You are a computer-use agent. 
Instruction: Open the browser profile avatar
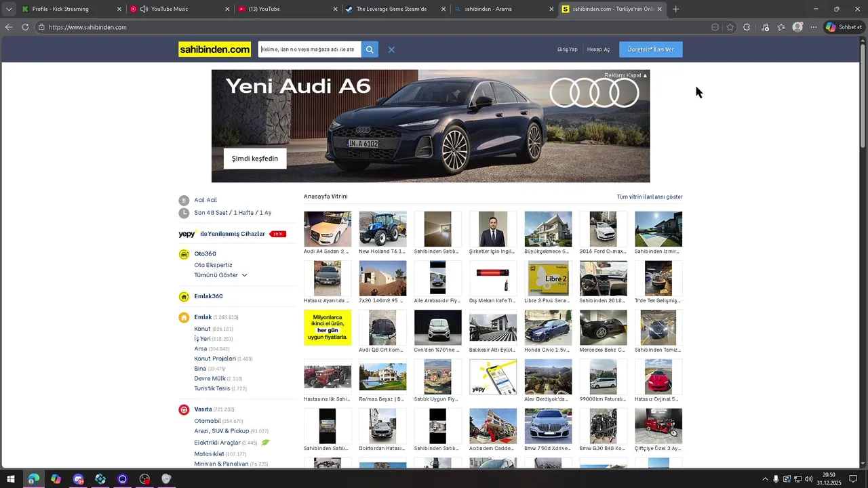(797, 27)
